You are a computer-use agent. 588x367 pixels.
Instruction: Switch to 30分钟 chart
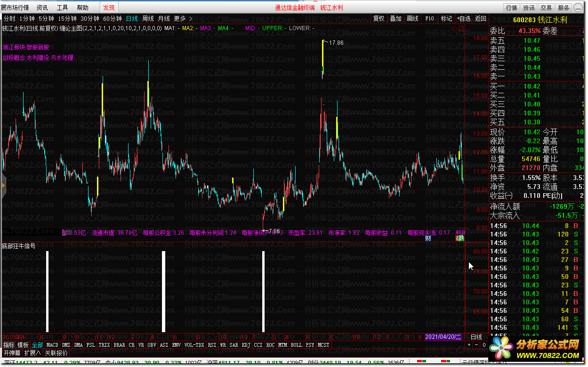coord(90,18)
